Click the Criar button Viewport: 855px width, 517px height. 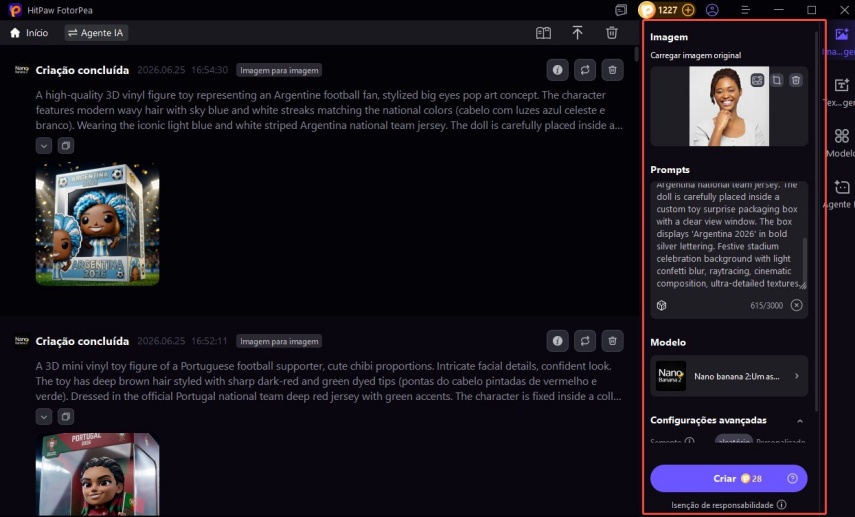click(x=728, y=478)
